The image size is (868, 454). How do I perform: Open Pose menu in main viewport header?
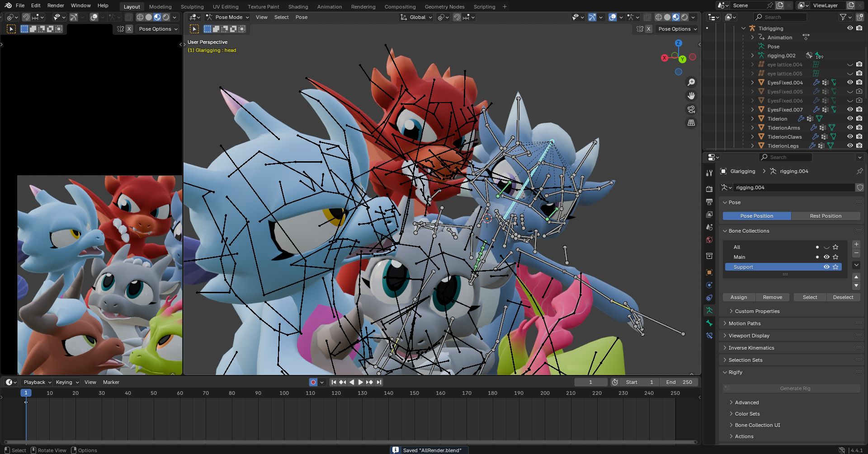302,17
